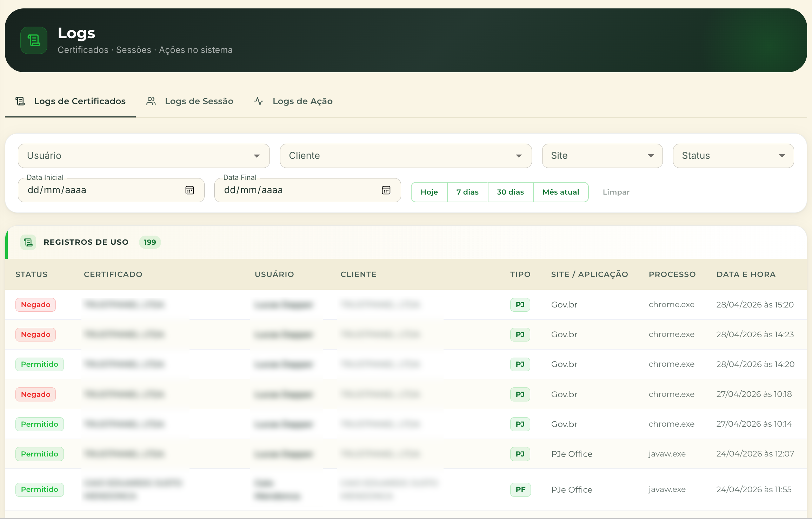Click PJ badge in the 24/04/2026 12:07 row

(520, 454)
